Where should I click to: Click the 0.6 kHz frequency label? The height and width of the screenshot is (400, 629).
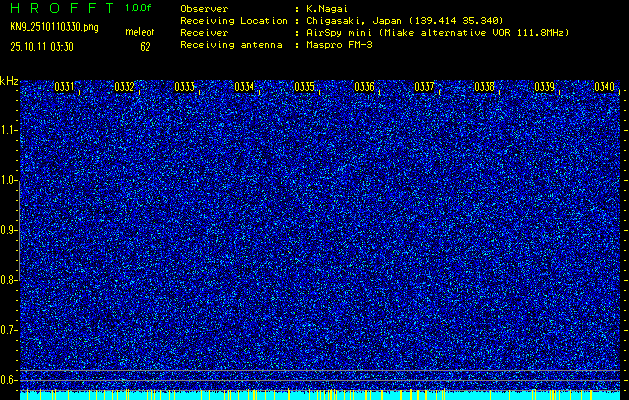[9, 379]
